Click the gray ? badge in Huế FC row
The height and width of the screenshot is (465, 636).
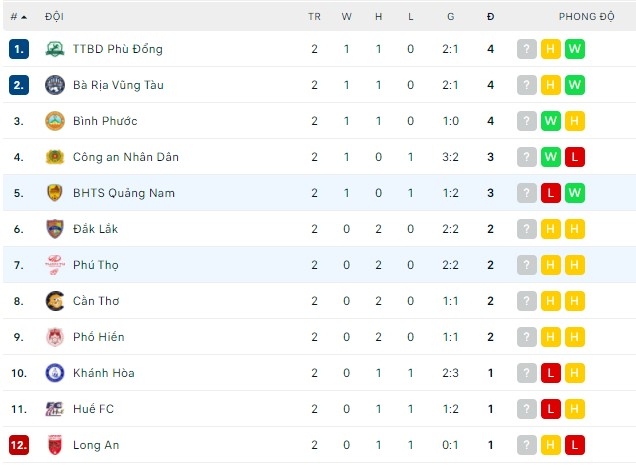[x=527, y=409]
